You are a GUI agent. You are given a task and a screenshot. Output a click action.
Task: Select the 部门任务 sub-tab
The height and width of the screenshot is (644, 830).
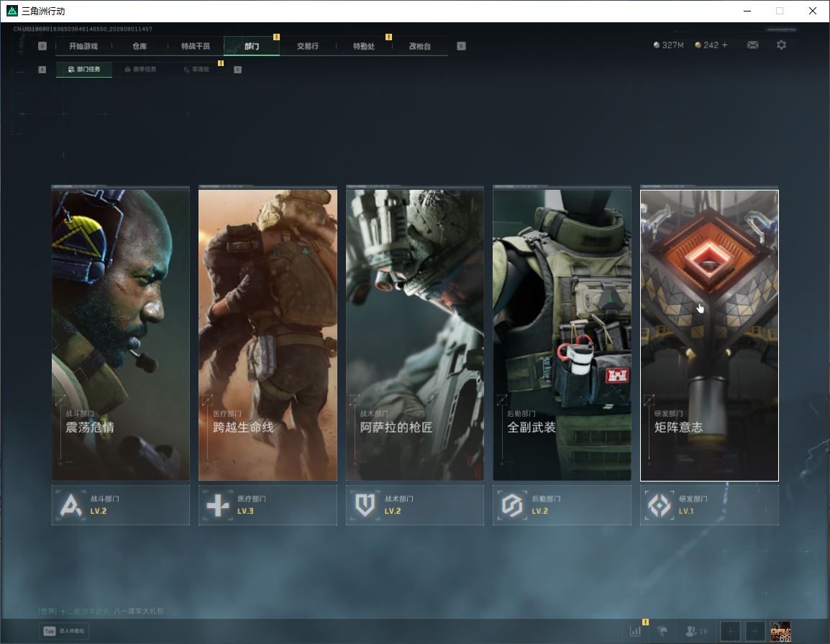pos(84,69)
